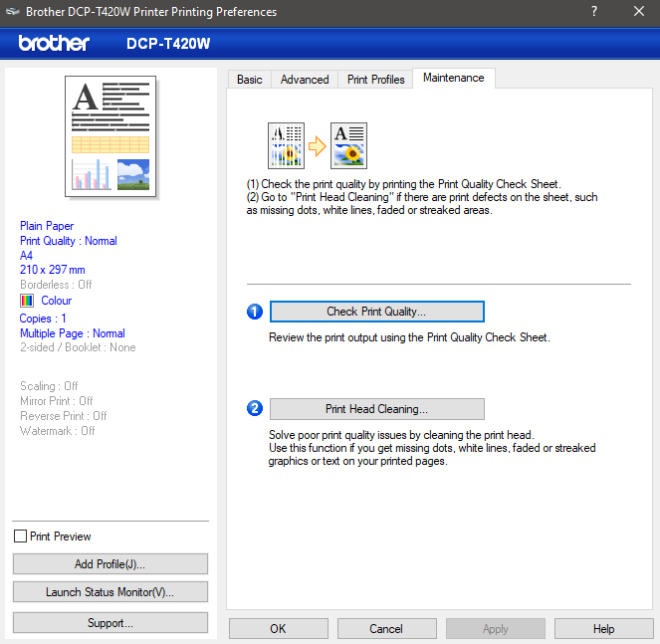Open the Advanced tab
This screenshot has width=660, height=644.
tap(305, 80)
